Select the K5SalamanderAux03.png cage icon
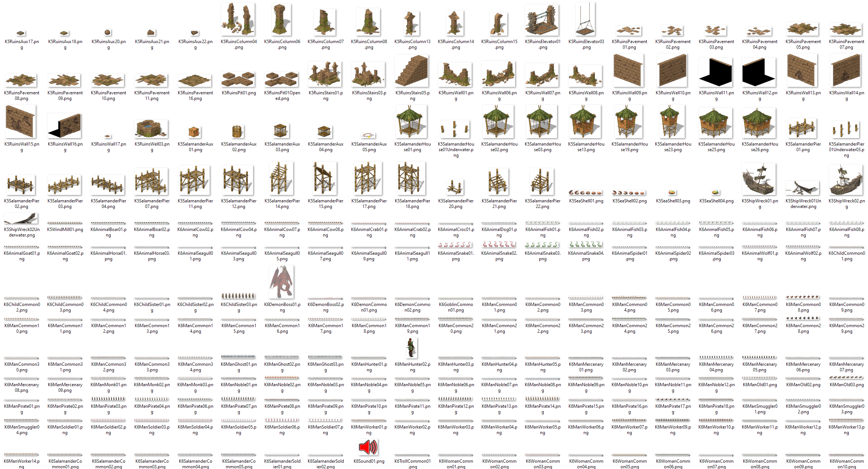 pyautogui.click(x=281, y=131)
